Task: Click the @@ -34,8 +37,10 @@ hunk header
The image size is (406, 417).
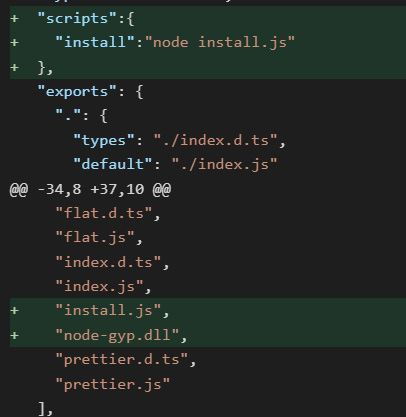Action: (x=91, y=189)
